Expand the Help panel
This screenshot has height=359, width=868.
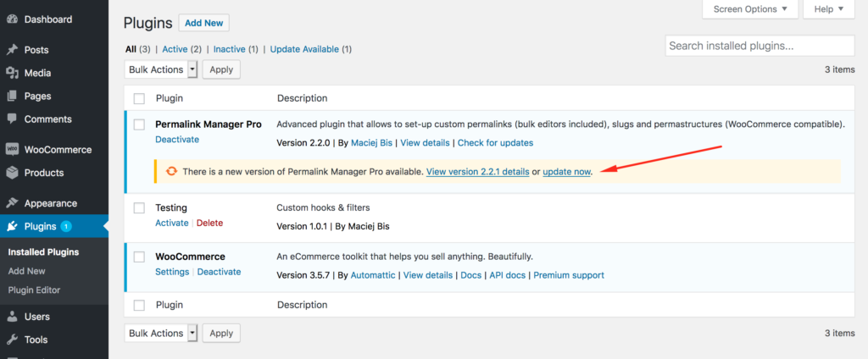pos(829,9)
